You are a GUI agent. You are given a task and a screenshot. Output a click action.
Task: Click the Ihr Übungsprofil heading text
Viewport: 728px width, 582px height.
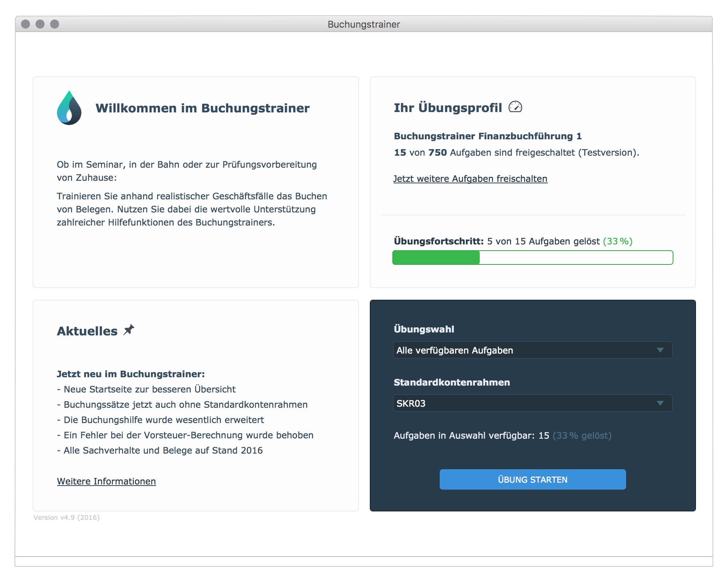448,108
